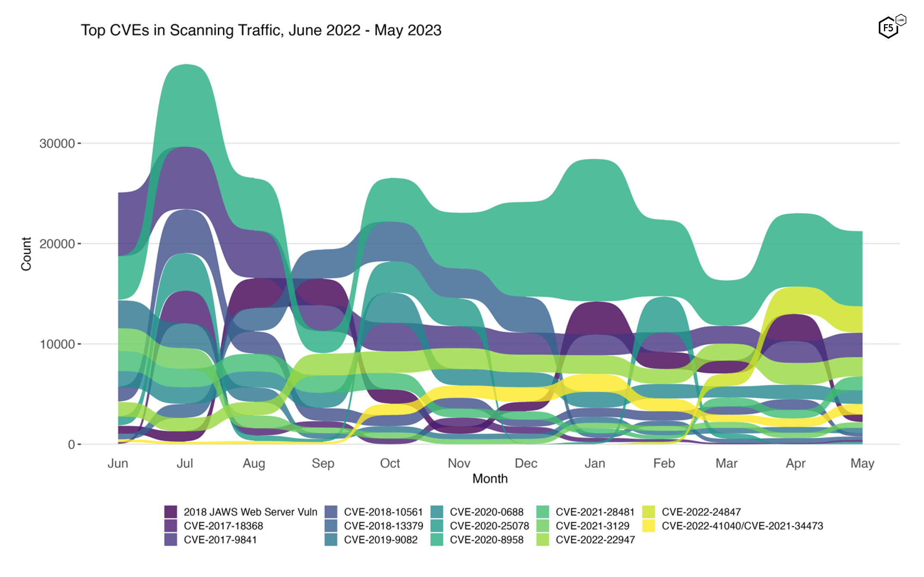Viewport: 924px width, 577px height.
Task: Click the CVE-2020-0688 legend color box
Action: 437,512
